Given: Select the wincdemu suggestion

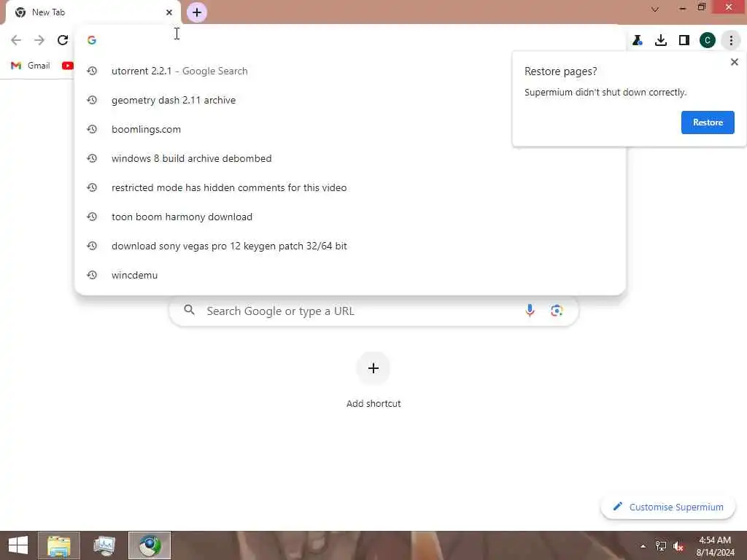Looking at the screenshot, I should pyautogui.click(x=350, y=275).
